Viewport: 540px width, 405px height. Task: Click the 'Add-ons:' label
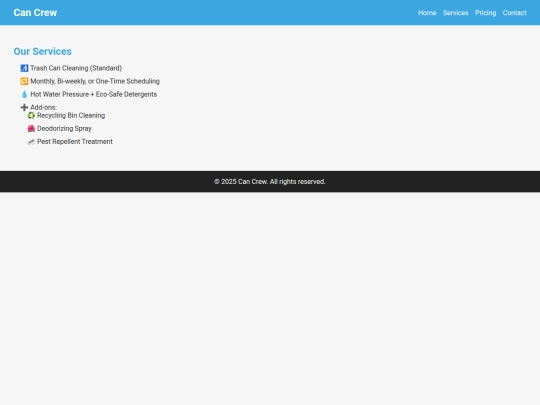tap(44, 107)
